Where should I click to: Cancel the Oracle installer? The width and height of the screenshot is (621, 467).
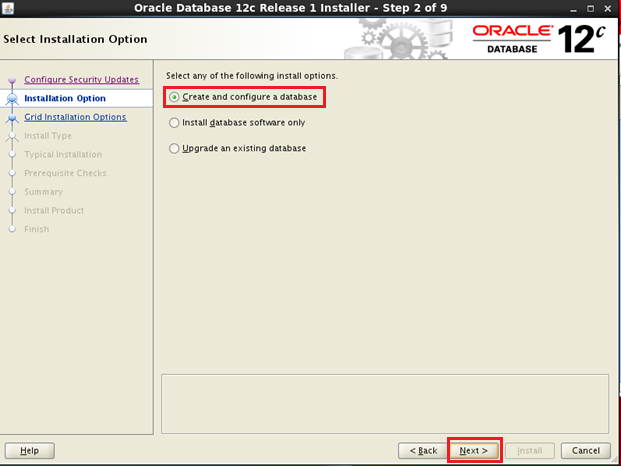(x=585, y=450)
